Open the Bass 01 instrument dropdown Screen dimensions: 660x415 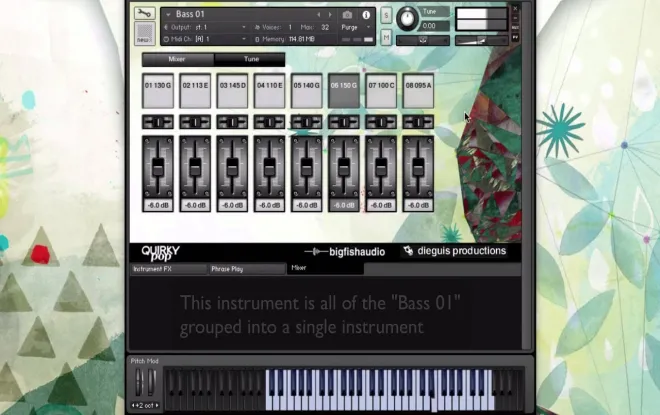[x=168, y=15]
